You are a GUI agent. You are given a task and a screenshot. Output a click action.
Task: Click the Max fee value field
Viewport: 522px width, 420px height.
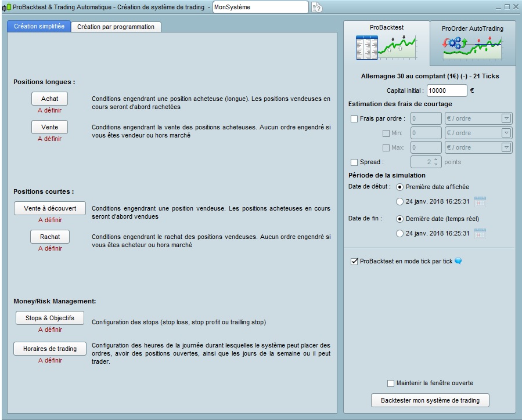pos(426,147)
